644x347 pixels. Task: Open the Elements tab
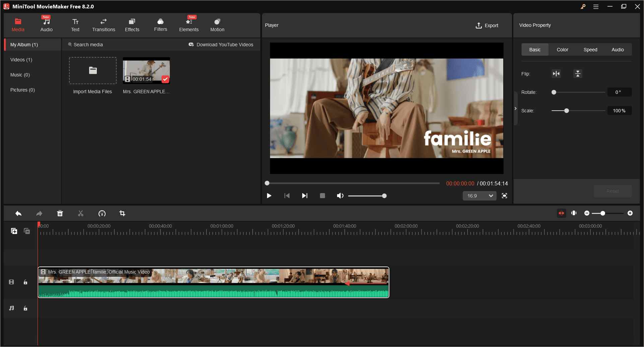[189, 25]
